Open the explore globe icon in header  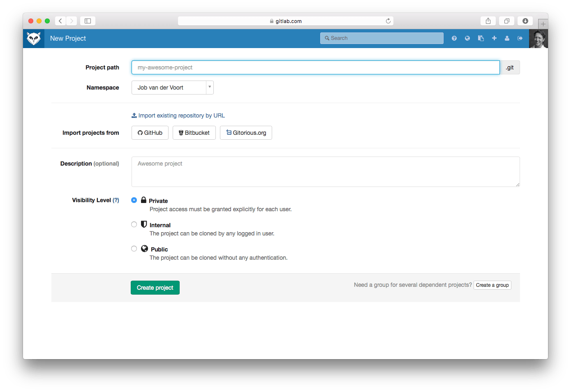point(467,38)
